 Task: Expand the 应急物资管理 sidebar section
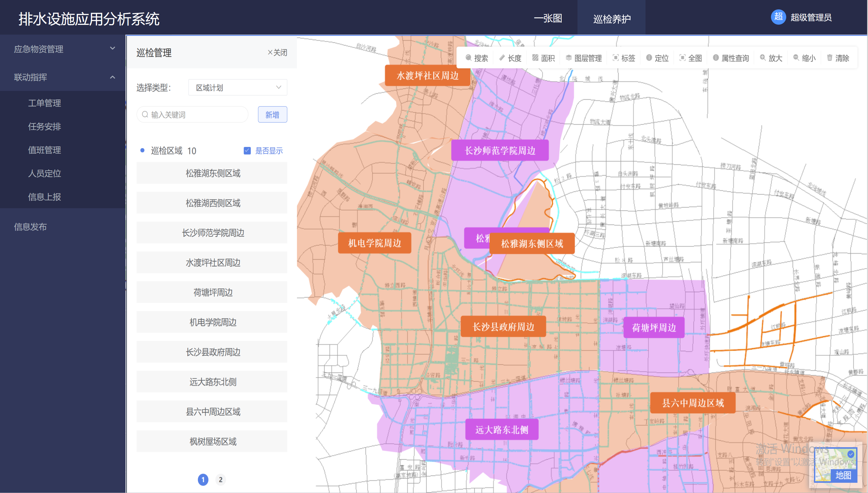(63, 49)
